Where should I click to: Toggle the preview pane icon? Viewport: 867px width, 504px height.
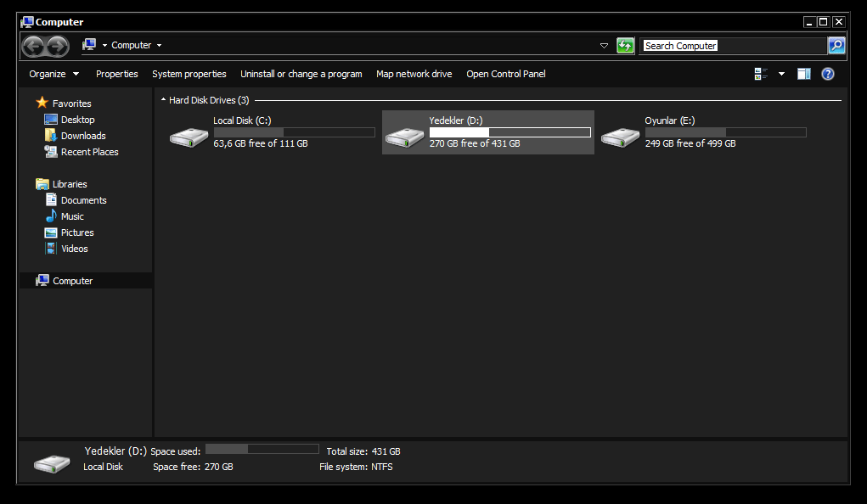tap(804, 74)
